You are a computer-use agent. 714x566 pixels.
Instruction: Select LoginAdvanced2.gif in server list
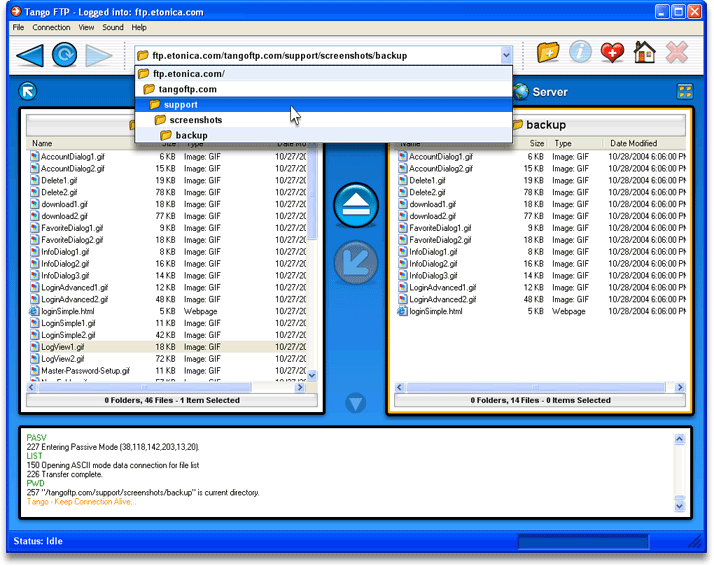tap(540, 299)
